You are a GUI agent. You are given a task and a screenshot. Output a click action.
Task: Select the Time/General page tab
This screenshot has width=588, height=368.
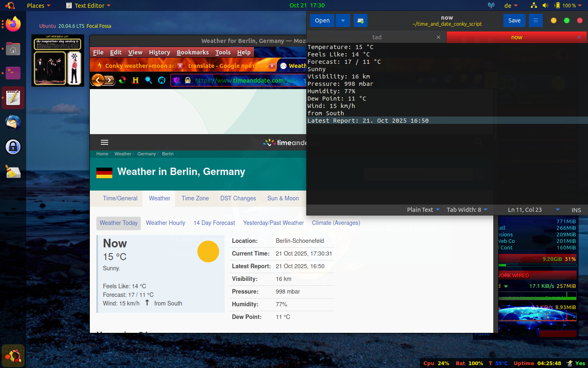[x=120, y=198]
